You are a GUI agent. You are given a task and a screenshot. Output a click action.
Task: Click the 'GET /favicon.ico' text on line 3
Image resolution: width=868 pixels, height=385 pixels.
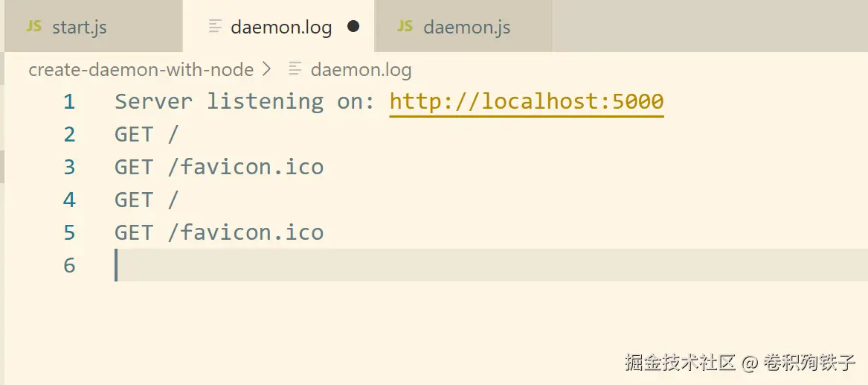219,167
